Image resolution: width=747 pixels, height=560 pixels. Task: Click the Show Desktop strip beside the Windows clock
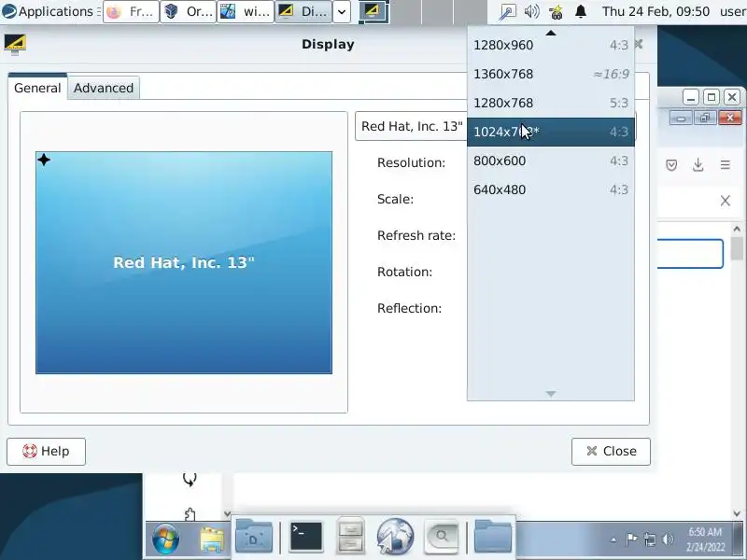739,540
